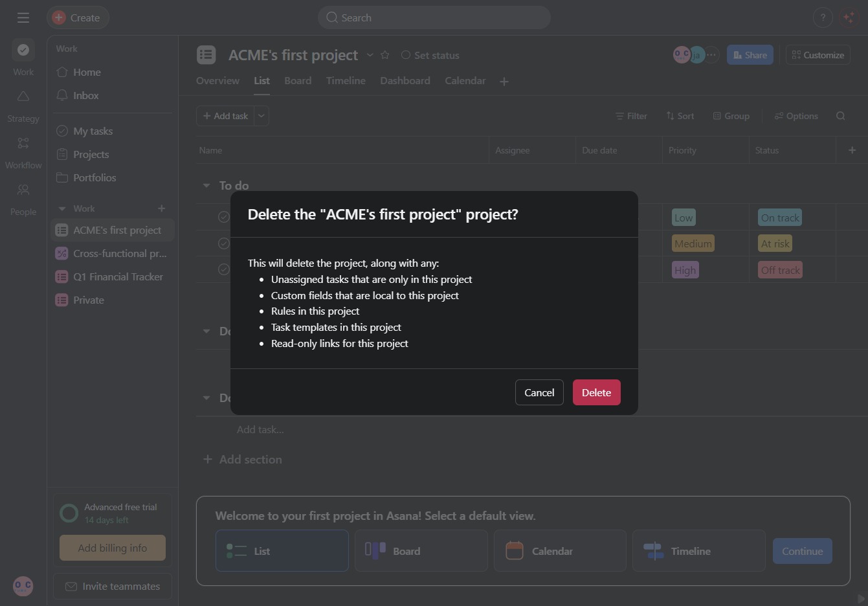
Task: Show more members via ellipsis icon
Action: coord(711,55)
